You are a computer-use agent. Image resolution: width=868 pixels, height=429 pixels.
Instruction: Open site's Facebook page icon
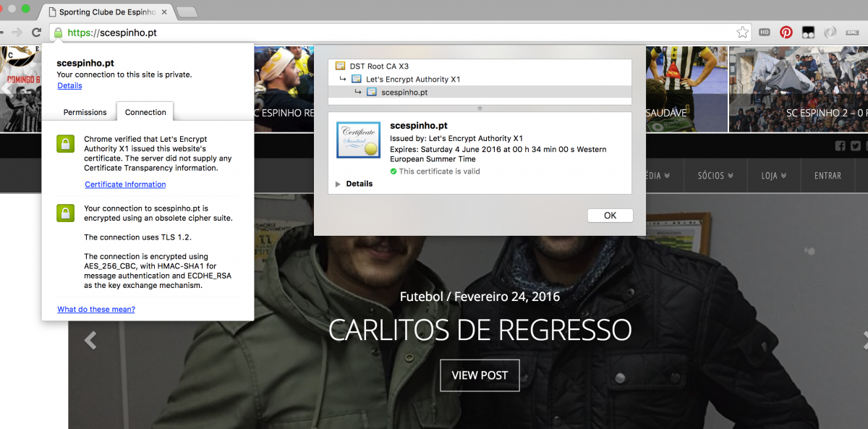point(840,145)
